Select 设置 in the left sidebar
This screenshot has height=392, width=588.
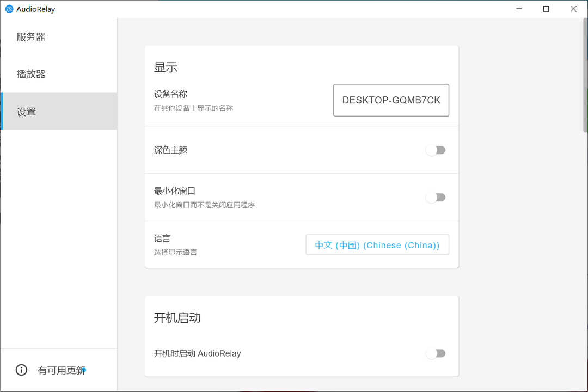(26, 111)
